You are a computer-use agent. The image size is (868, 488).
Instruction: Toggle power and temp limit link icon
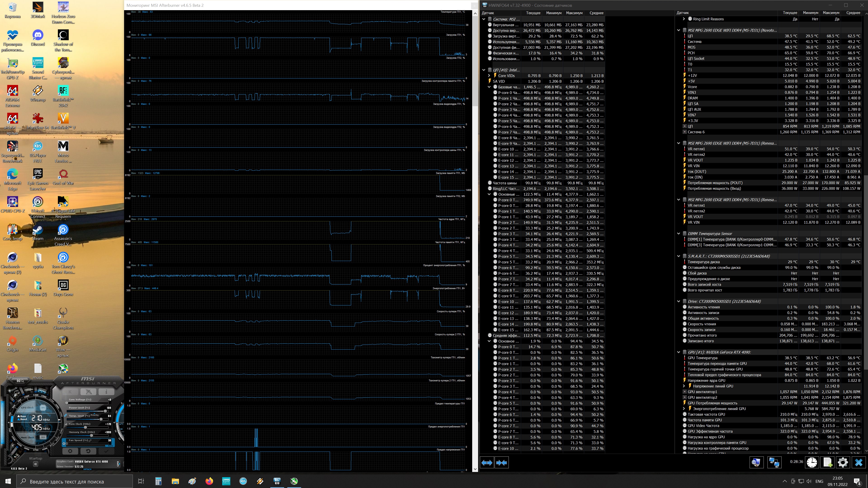[x=65, y=415]
